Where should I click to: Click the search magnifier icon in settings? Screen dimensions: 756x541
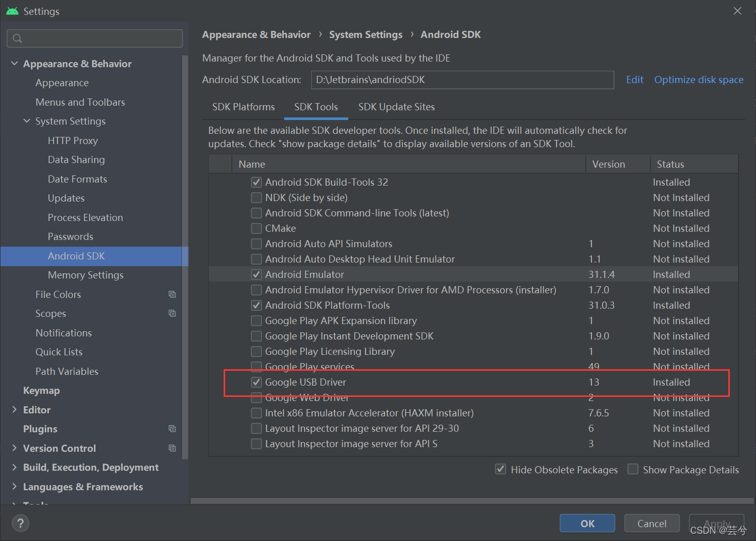17,38
